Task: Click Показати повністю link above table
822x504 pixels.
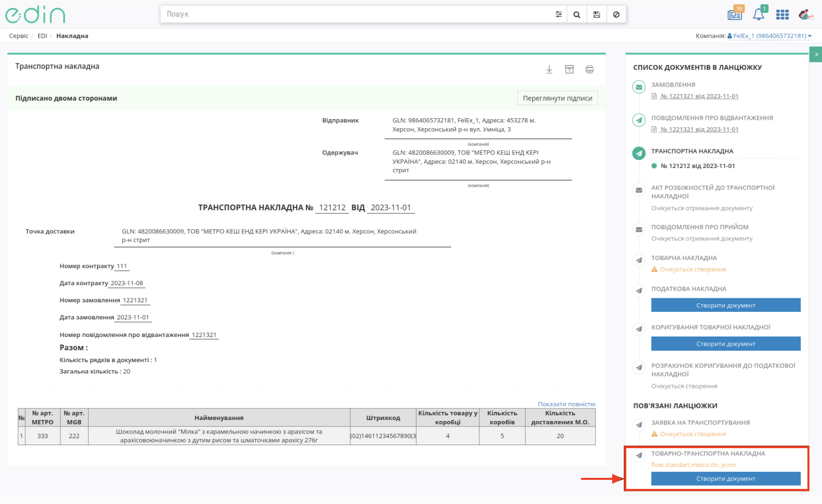Action: (x=566, y=404)
